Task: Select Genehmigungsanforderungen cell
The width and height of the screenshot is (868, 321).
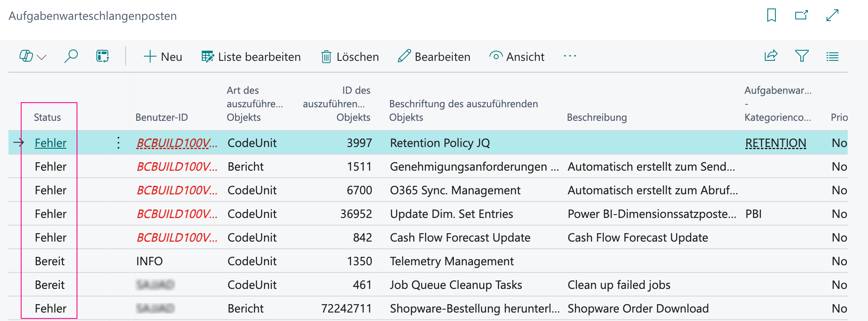Action: click(x=474, y=166)
